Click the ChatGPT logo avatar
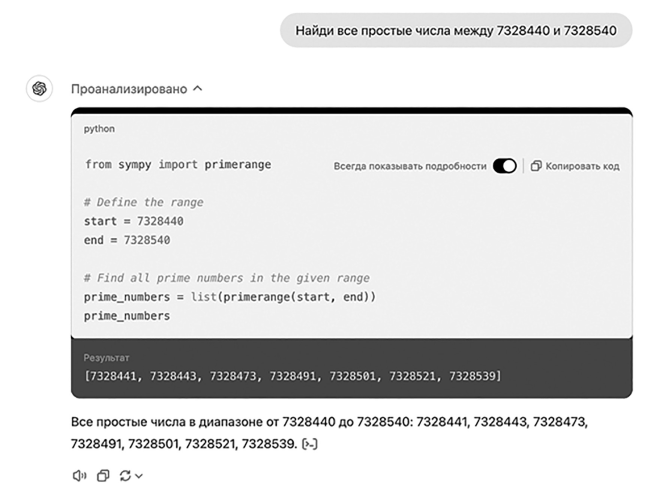The width and height of the screenshot is (650, 498). point(39,89)
